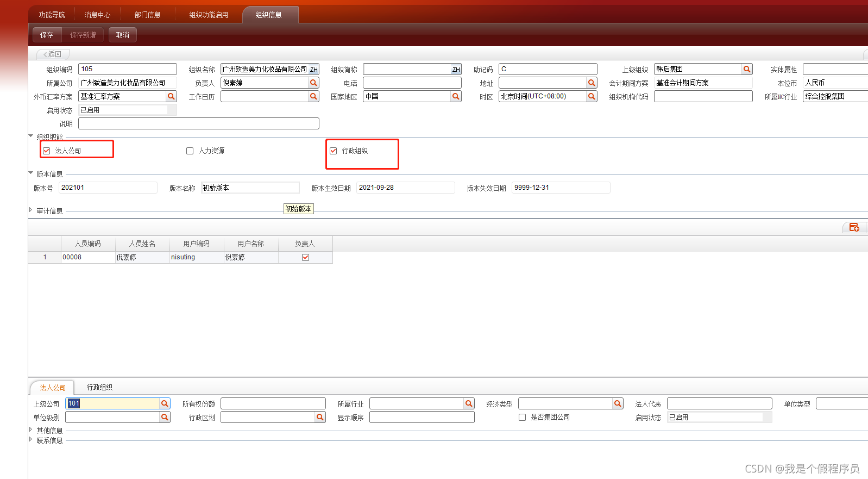Screen dimensions: 868x479
Task: Click 保存 button
Action: click(x=47, y=35)
